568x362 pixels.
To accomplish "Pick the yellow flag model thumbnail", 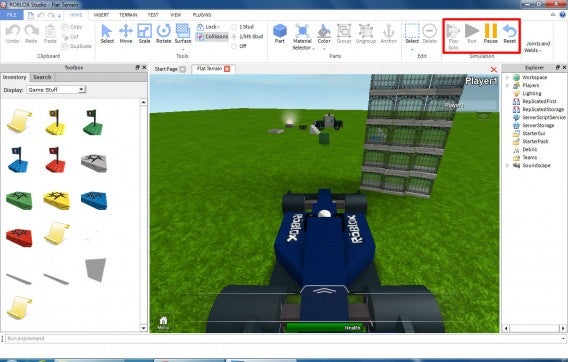I will coord(55,122).
